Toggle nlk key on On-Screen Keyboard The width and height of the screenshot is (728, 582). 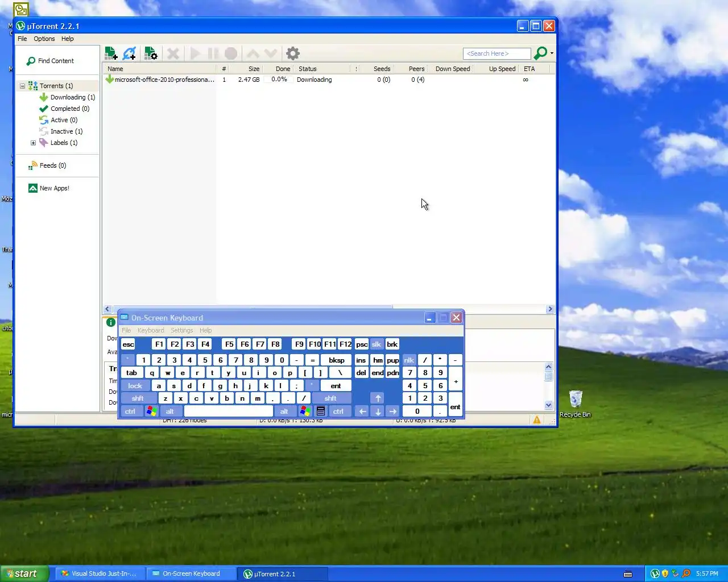(409, 360)
